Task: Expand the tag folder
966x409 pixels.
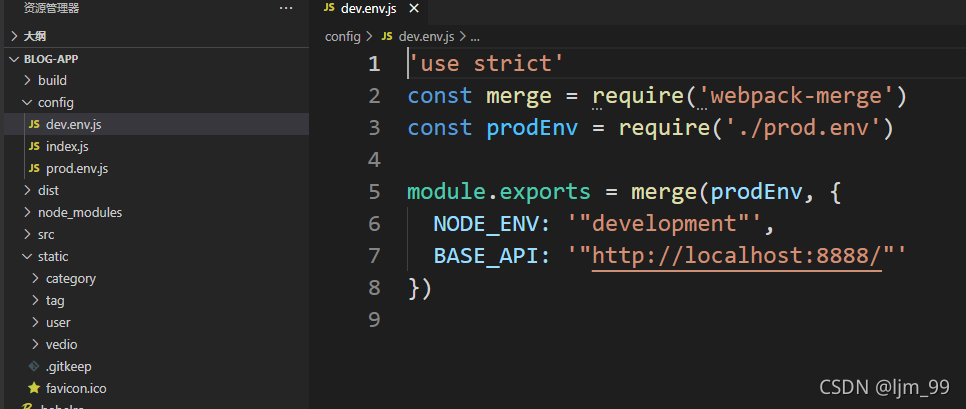Action: [x=156, y=301]
